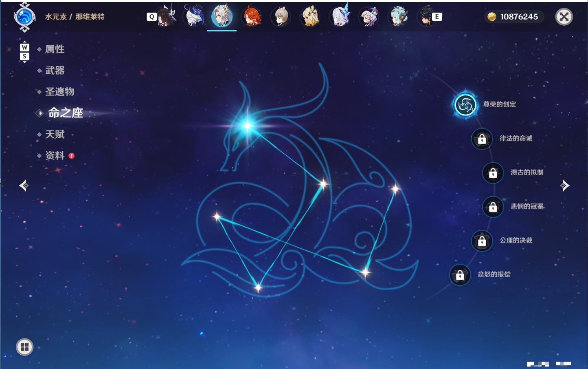Select the light-blue-haired character with headphones
Screen dimensions: 588x369
398,16
